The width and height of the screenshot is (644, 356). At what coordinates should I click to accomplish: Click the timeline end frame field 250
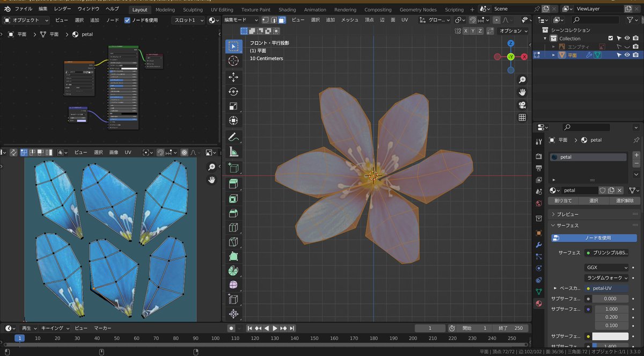pos(510,328)
